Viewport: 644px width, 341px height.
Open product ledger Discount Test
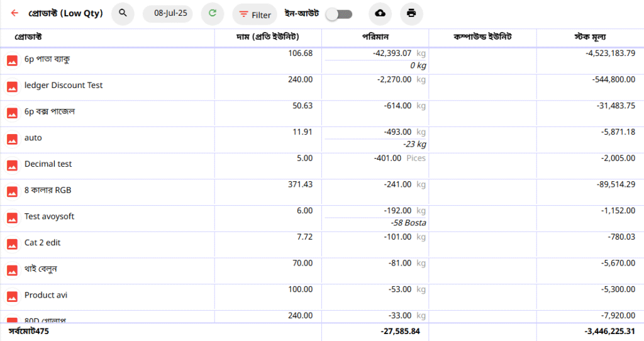(64, 86)
